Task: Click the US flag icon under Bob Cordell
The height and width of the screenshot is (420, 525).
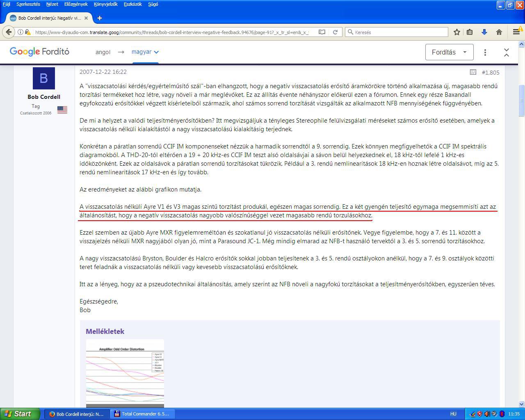Action: tap(62, 110)
